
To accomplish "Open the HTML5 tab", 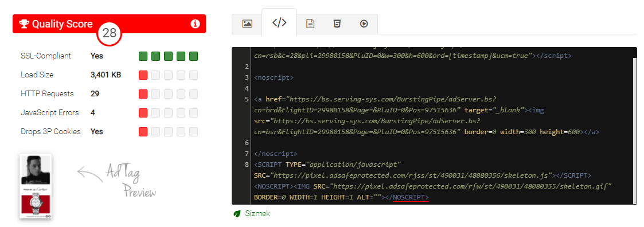I will pos(337,24).
